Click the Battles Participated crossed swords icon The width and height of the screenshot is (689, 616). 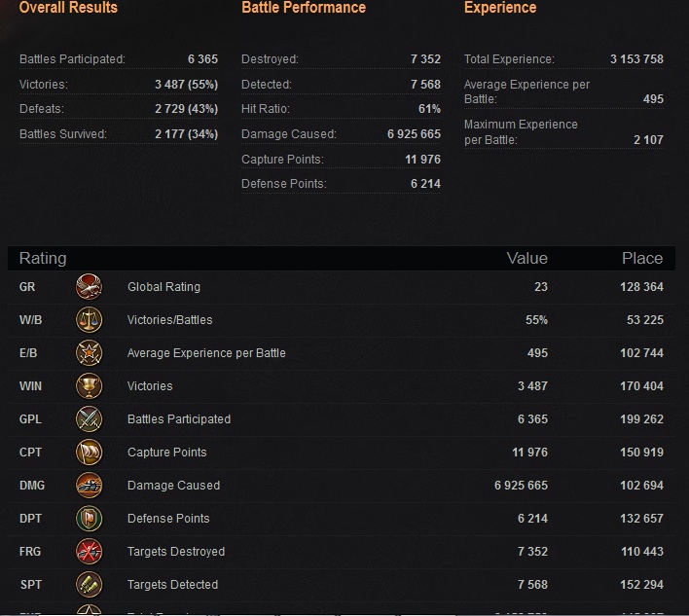90,419
